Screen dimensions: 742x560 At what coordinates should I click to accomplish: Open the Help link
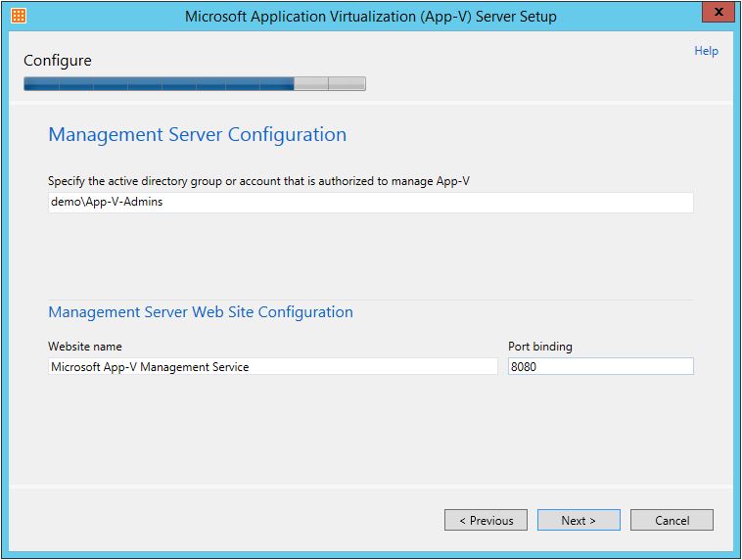point(706,51)
